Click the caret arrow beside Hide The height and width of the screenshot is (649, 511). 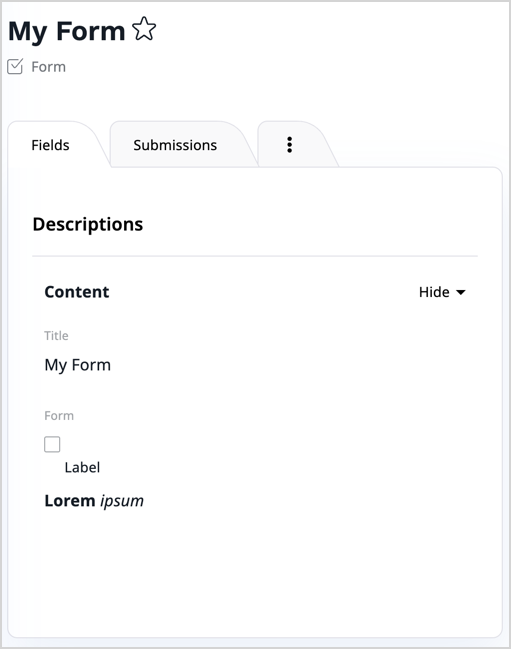[461, 292]
